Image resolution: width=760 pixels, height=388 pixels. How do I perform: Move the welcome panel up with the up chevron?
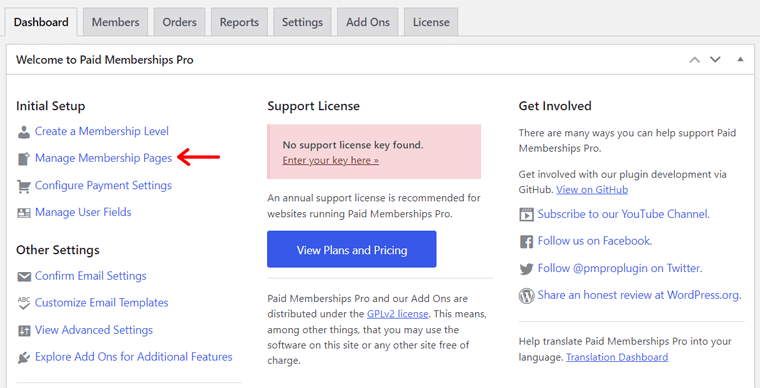pos(695,60)
